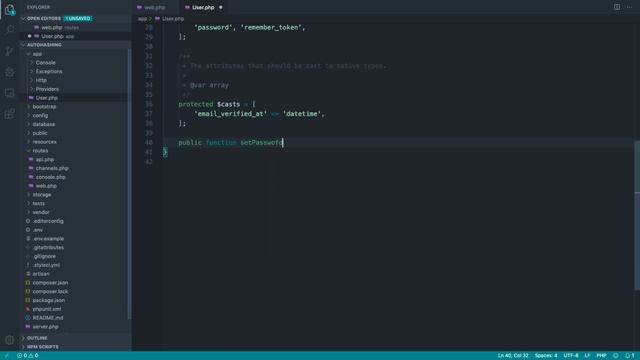This screenshot has height=360, width=640.
Task: Open More Actions ellipsis in editor title bar
Action: (x=629, y=7)
